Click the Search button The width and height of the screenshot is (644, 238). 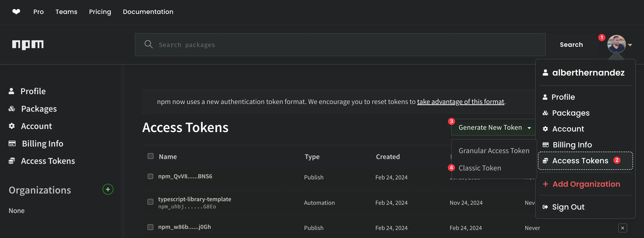571,45
